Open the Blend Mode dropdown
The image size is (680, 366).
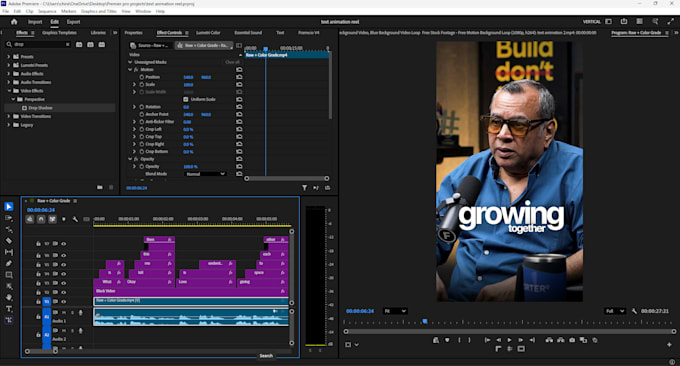[x=206, y=174]
